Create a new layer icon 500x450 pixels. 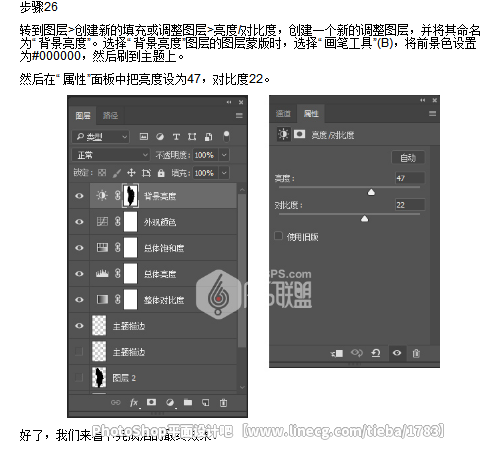click(206, 403)
